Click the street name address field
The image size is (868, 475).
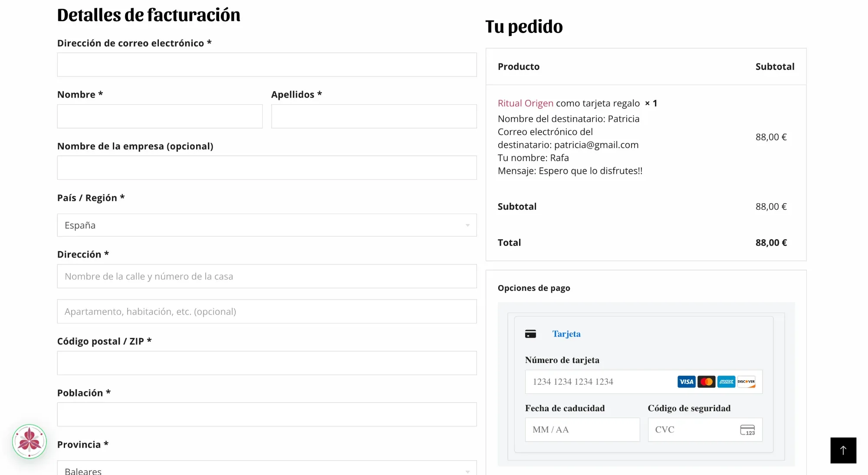coord(267,276)
